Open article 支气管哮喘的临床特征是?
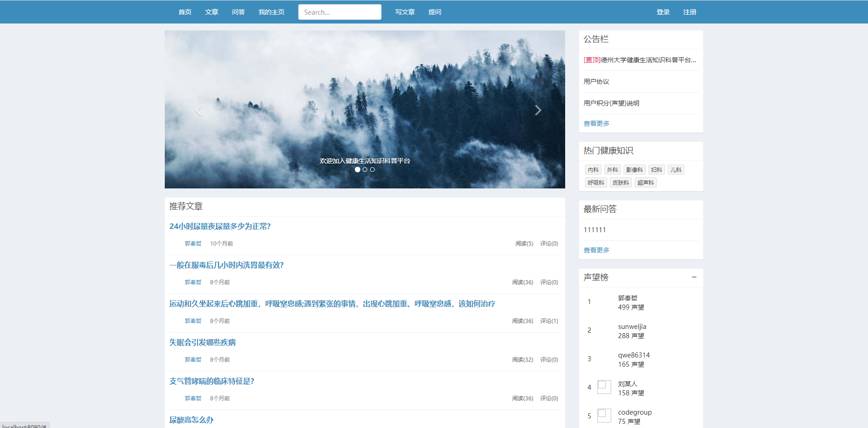 click(x=212, y=381)
